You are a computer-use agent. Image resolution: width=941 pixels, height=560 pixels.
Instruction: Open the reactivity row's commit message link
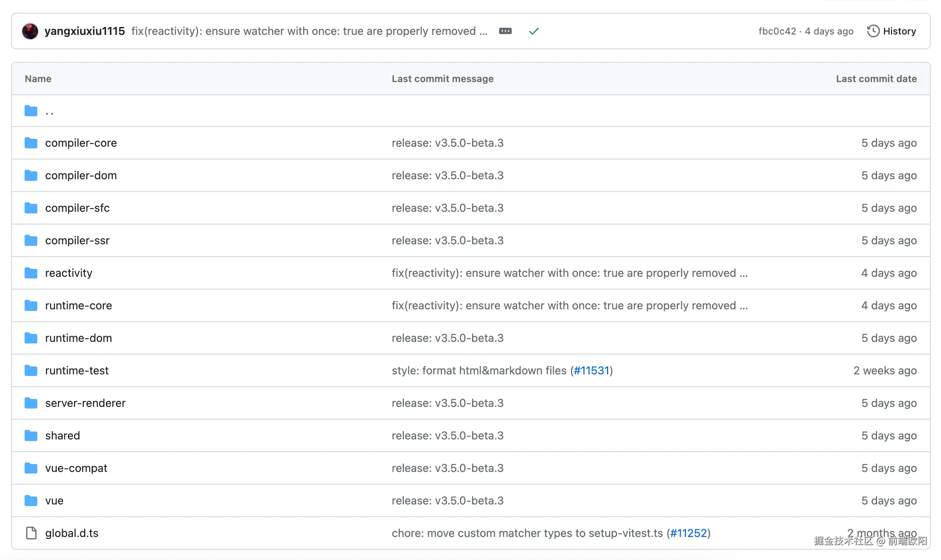tap(569, 273)
